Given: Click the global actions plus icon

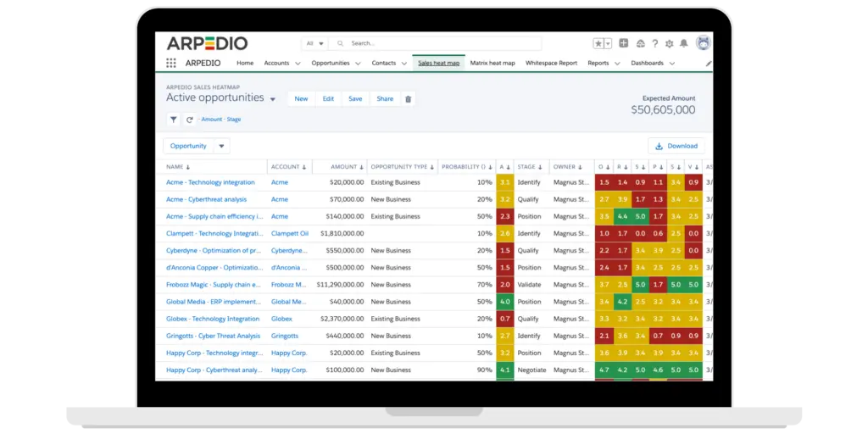Looking at the screenshot, I should (x=623, y=43).
